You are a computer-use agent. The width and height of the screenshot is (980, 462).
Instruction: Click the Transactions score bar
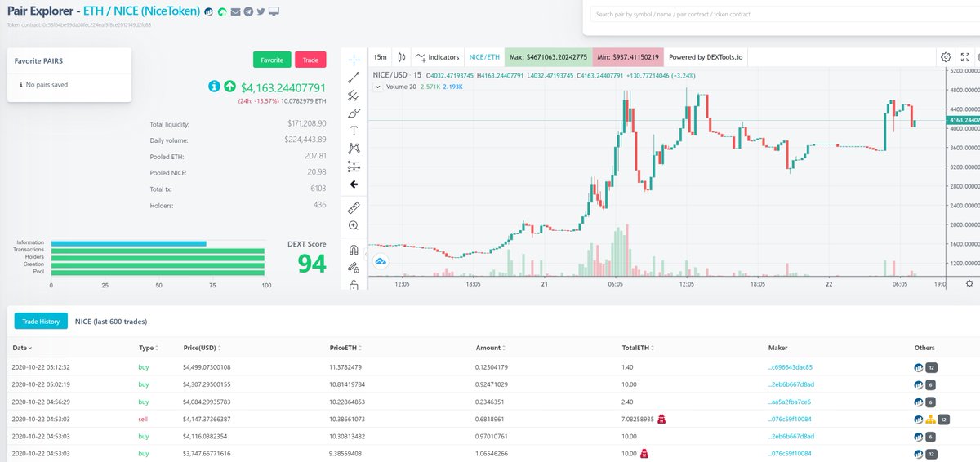(158, 250)
